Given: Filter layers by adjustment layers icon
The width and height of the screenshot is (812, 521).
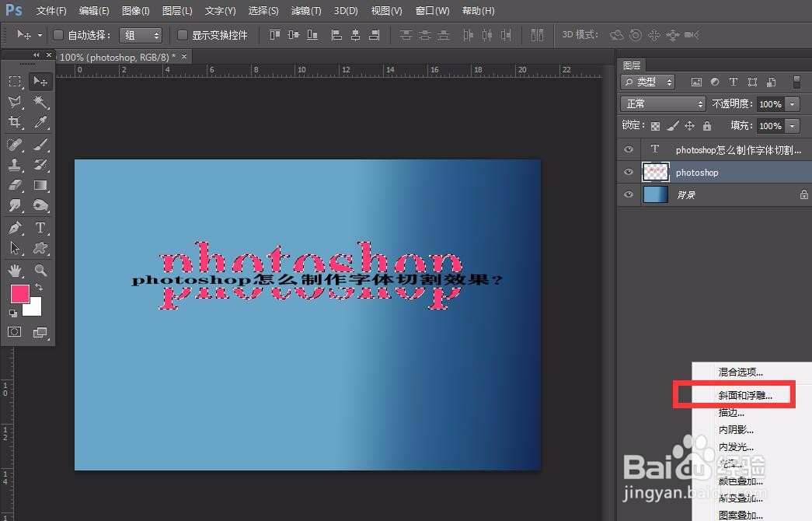Looking at the screenshot, I should [x=715, y=82].
